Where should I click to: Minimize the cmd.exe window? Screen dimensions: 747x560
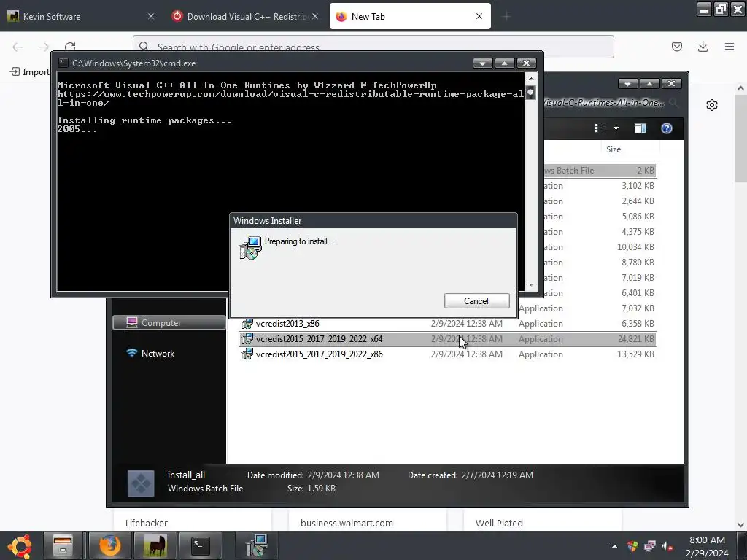(x=482, y=63)
